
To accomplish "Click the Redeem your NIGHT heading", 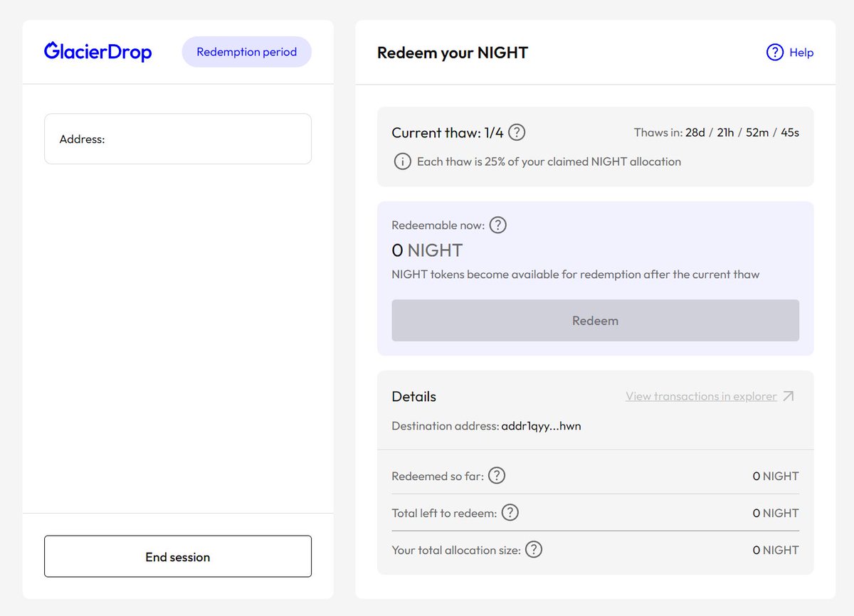I will (453, 53).
